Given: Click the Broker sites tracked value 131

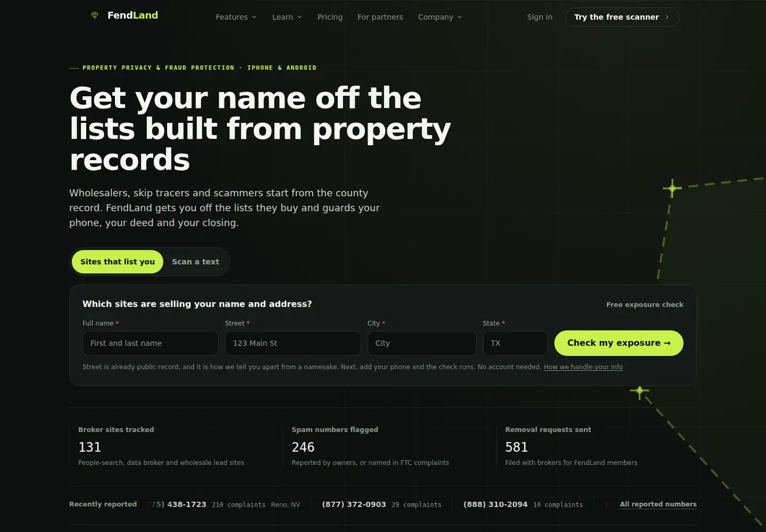Looking at the screenshot, I should click(90, 447).
